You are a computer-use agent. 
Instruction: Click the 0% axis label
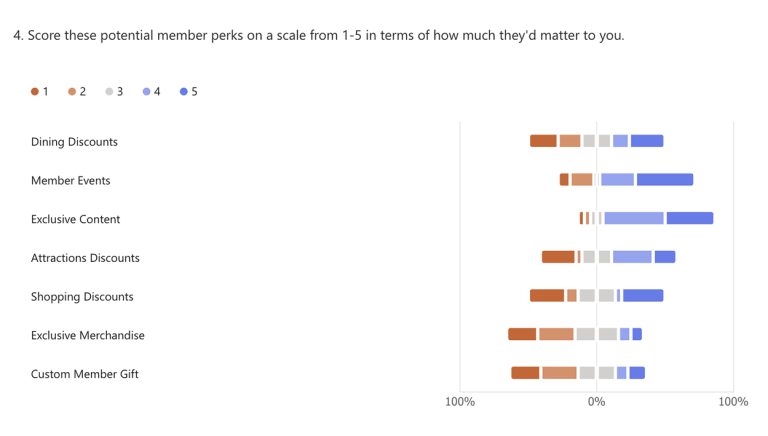[x=596, y=402]
